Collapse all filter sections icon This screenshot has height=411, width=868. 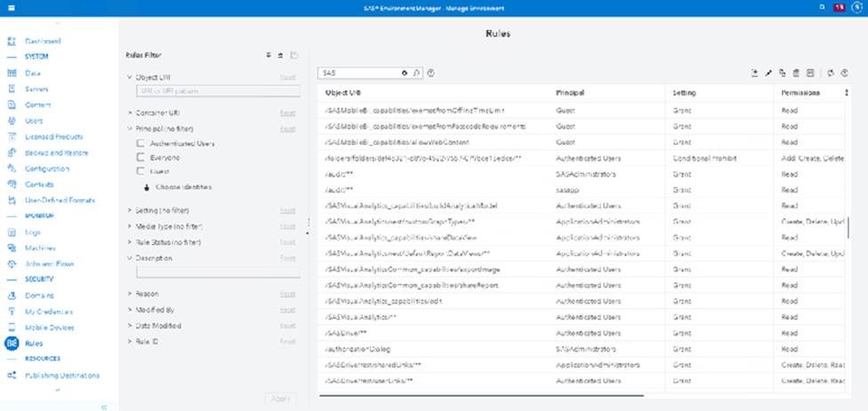281,55
